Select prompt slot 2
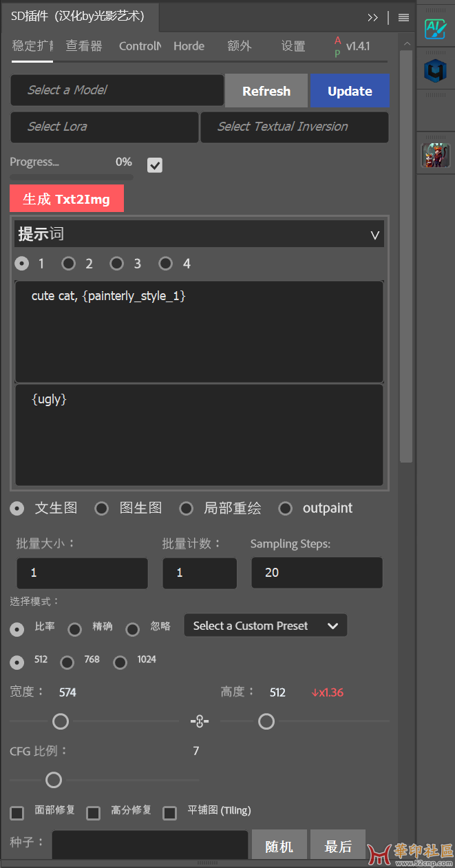This screenshot has height=868, width=455. click(x=69, y=264)
